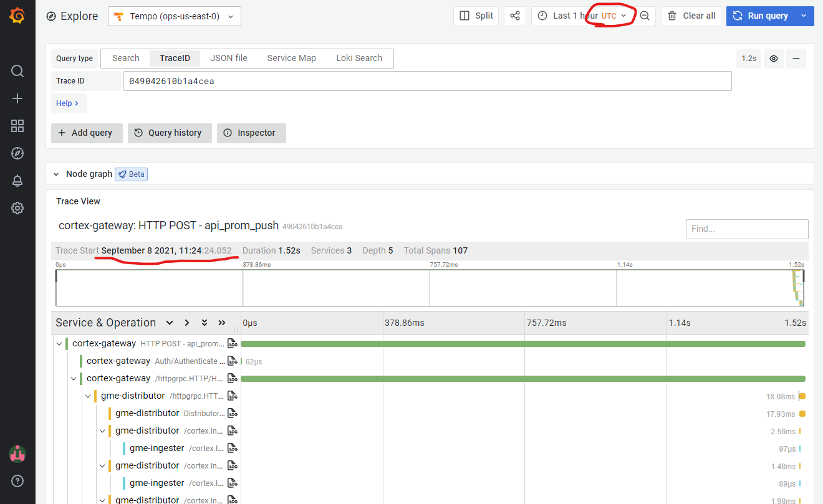Image resolution: width=823 pixels, height=504 pixels.
Task: Open the Run query dropdown arrow
Action: [x=803, y=16]
